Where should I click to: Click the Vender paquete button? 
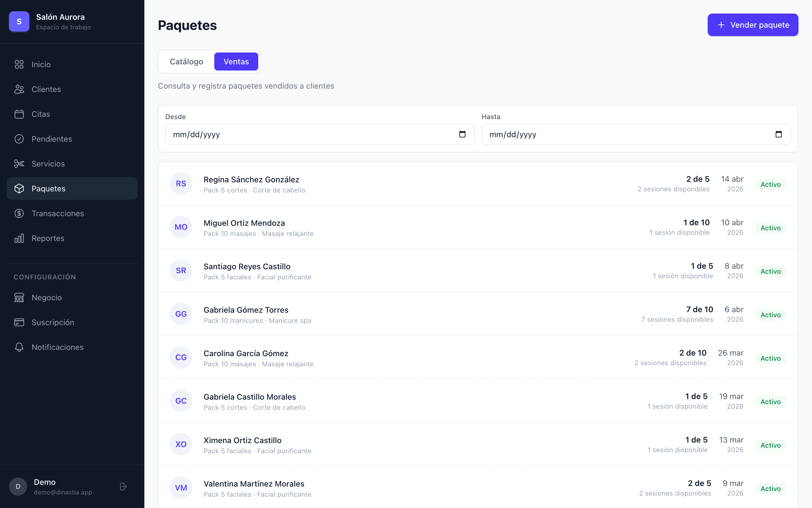point(753,25)
